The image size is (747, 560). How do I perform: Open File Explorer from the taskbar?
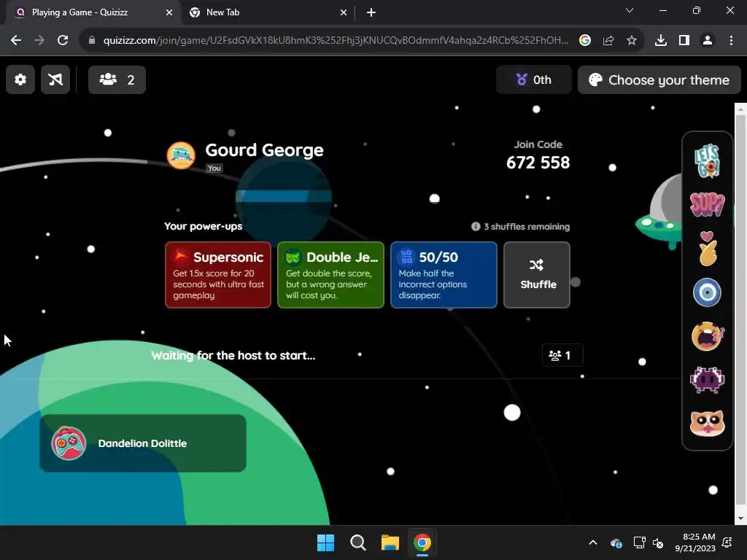(390, 542)
